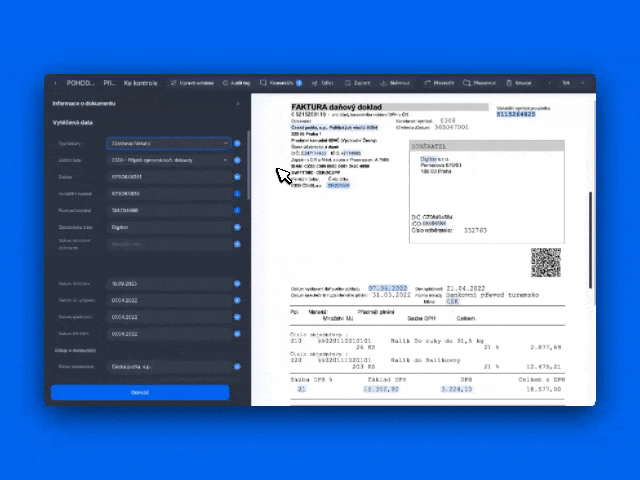Open the Audit log from toolbar
Image resolution: width=640 pixels, height=480 pixels.
point(236,83)
